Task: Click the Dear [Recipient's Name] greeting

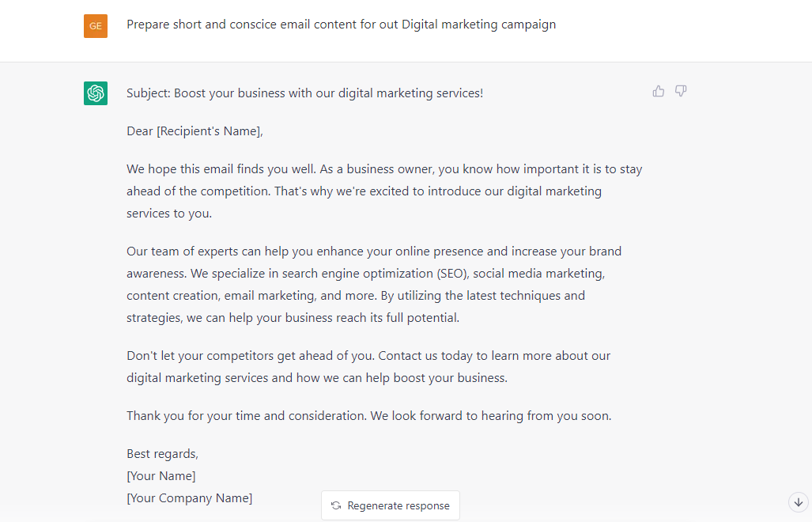Action: pyautogui.click(x=195, y=131)
